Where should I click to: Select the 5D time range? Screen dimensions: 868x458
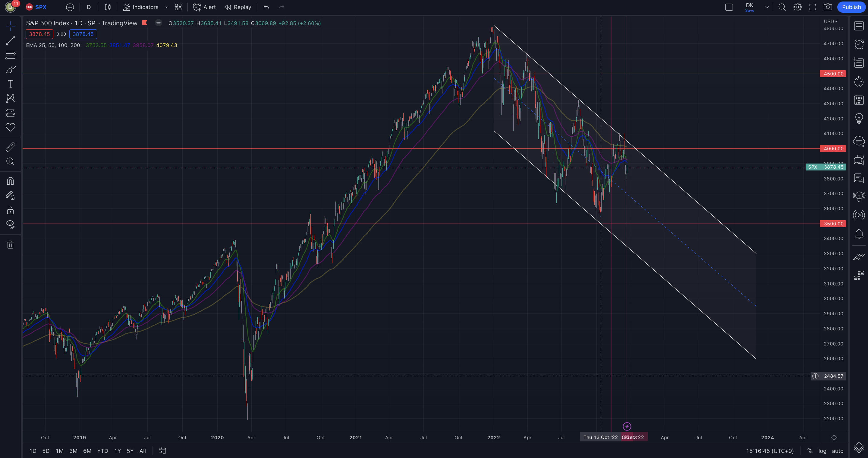[46, 451]
